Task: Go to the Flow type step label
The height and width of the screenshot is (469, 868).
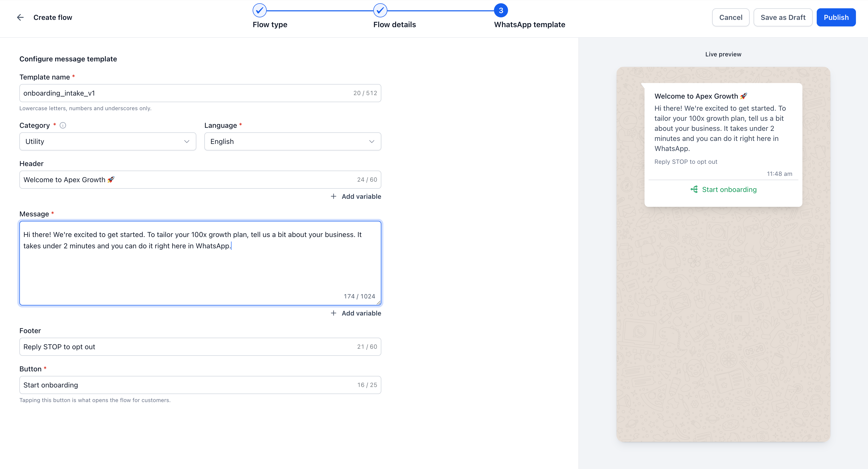Action: pos(270,25)
